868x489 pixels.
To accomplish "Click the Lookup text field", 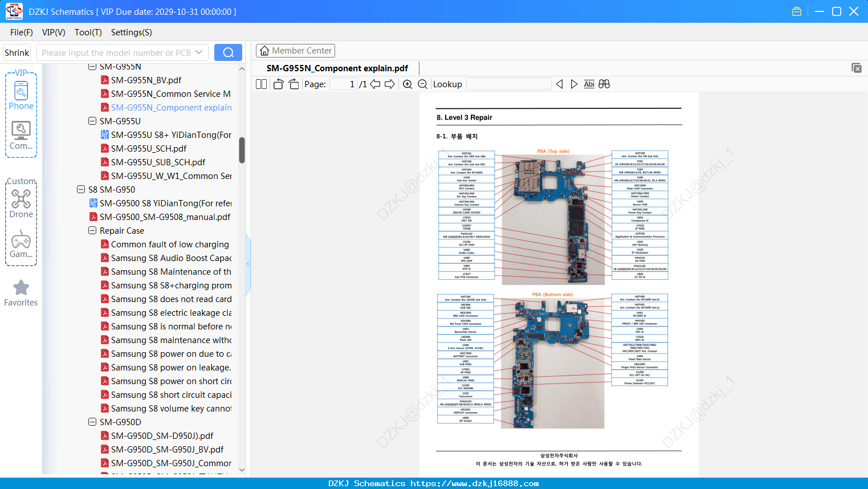I will (509, 84).
